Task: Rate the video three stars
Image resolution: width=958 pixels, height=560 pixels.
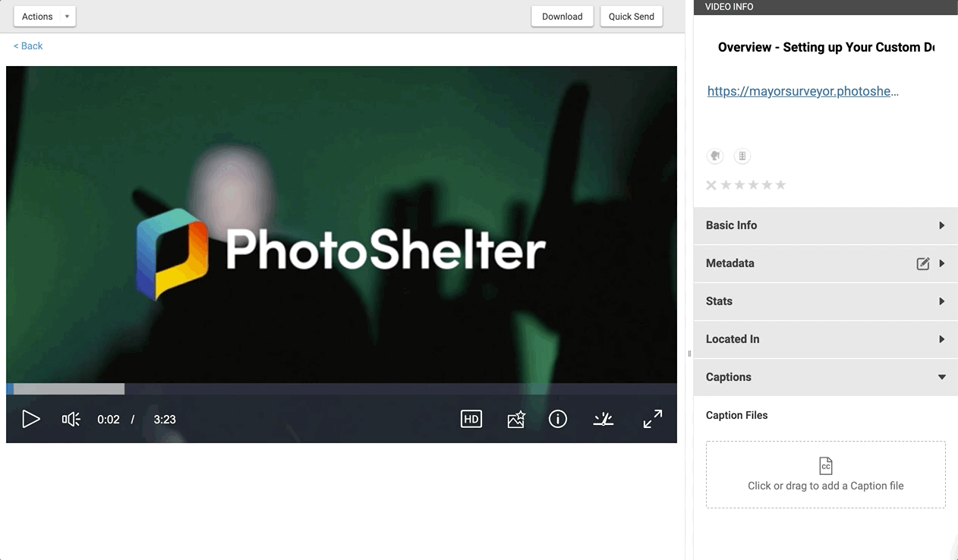Action: point(753,185)
